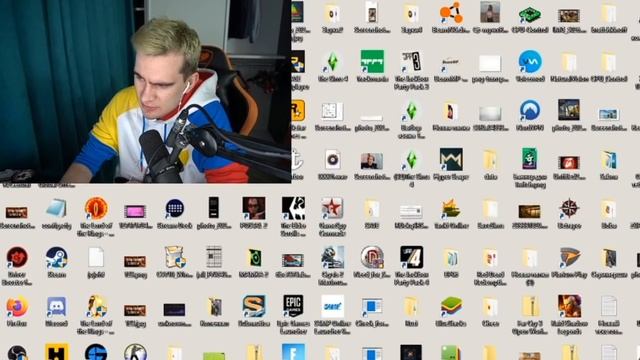
Task: Open the blue window shortcut beside Smart icon
Action: click(372, 307)
